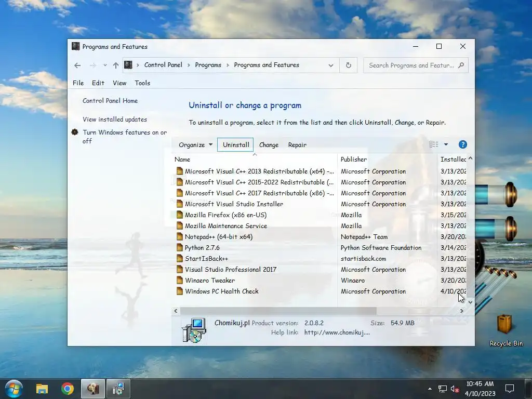Image resolution: width=532 pixels, height=399 pixels.
Task: Open the File menu
Action: (78, 83)
